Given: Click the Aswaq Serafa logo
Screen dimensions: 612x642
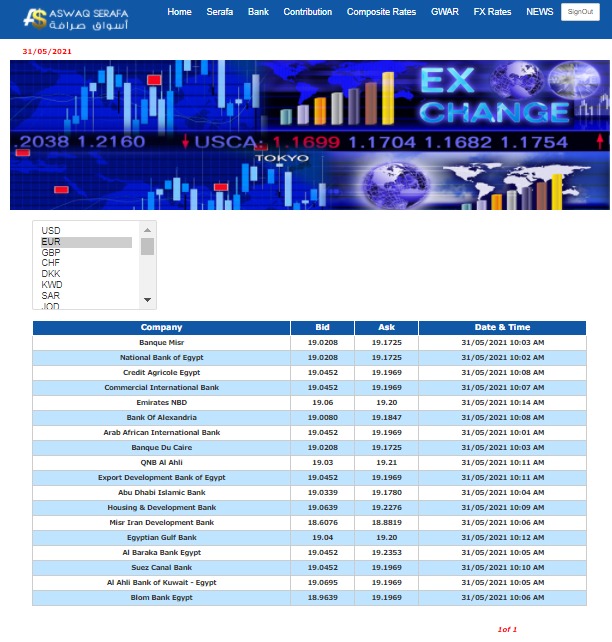Looking at the screenshot, I should 76,19.
